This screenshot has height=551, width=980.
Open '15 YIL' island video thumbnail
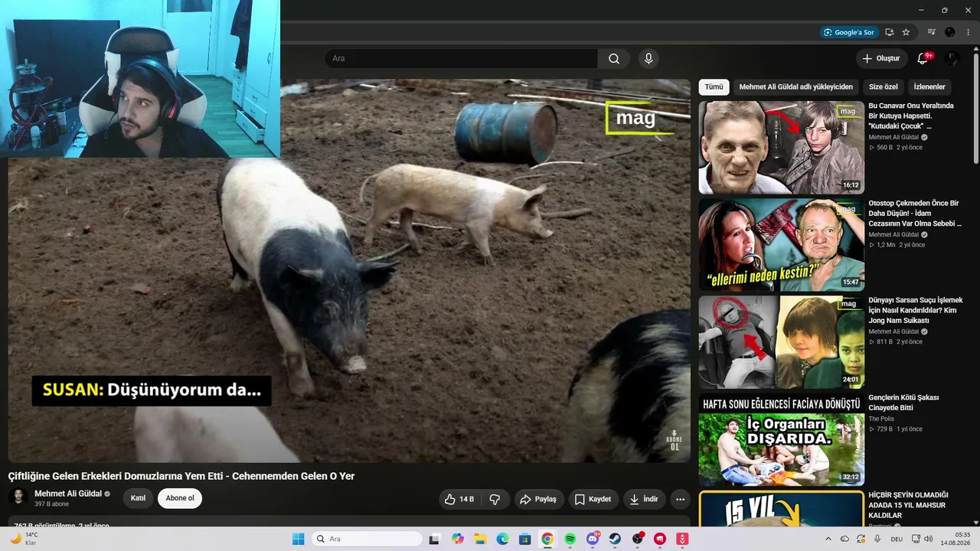(x=781, y=508)
